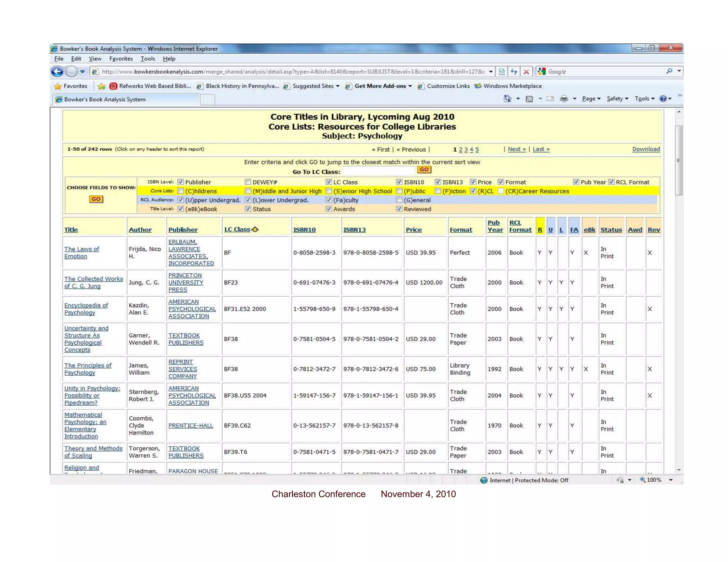Click the Print icon in command bar

564,99
